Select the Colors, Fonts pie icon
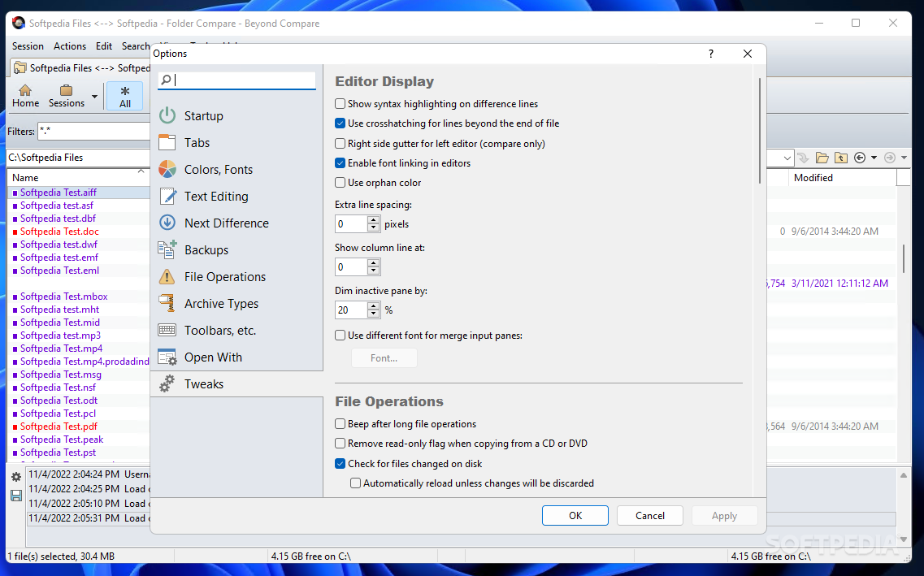Screen dimensions: 924x576 167,170
